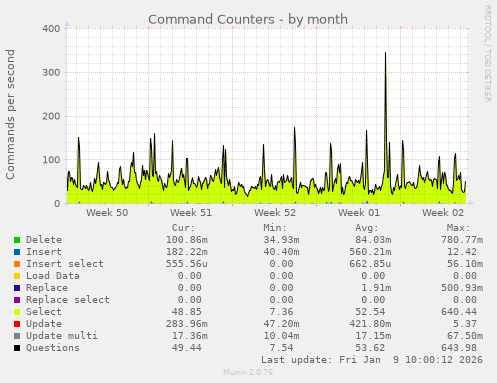Viewport: 497px width, 383px height.
Task: Click Update current value 283.96m
Action: pos(187,324)
